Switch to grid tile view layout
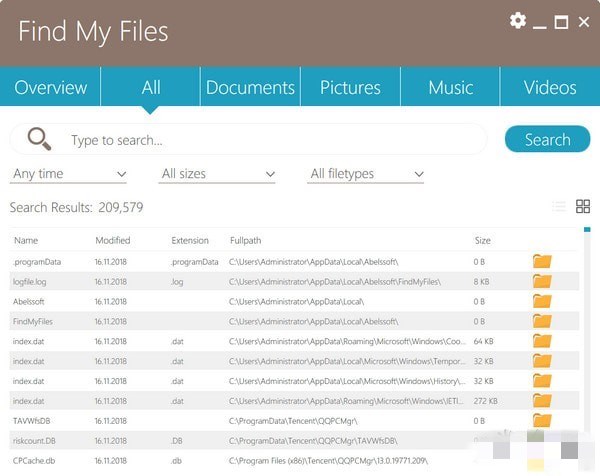 pyautogui.click(x=583, y=207)
